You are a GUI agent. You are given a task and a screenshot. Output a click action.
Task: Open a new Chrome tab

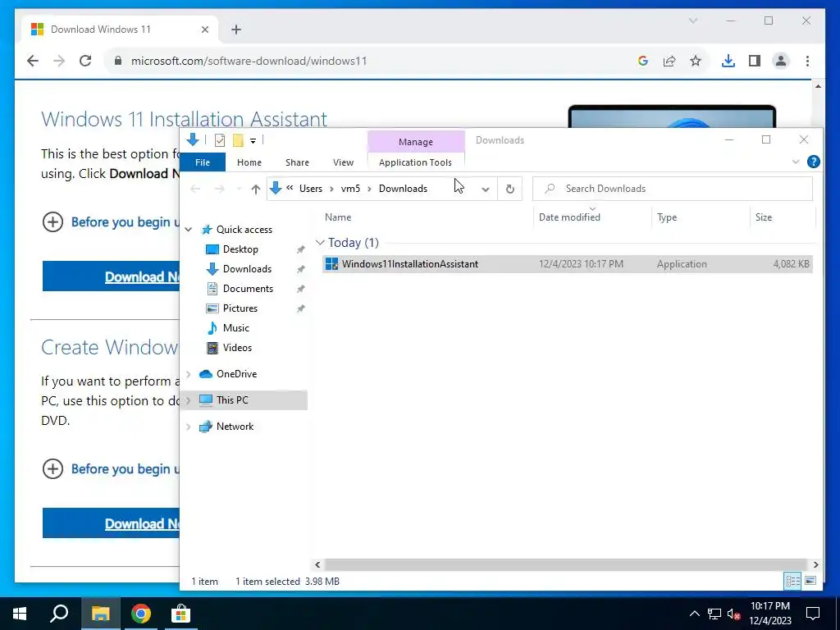pos(236,30)
